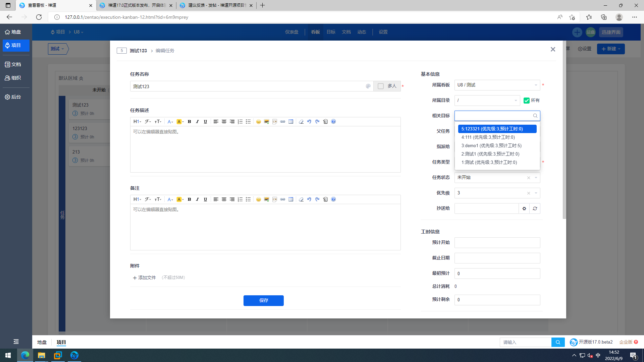
Task: Click the refresh icon beside 抄送给
Action: (535, 208)
